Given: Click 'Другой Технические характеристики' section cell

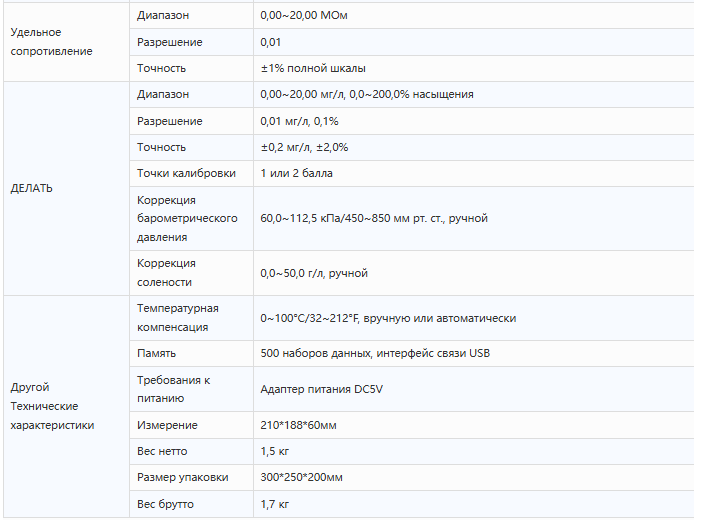Looking at the screenshot, I should click(52, 406).
